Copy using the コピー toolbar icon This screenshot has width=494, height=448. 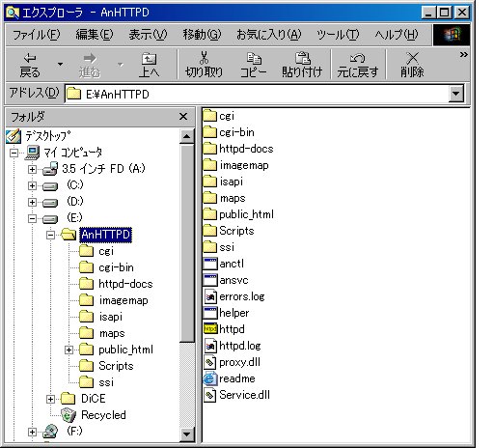pyautogui.click(x=254, y=65)
